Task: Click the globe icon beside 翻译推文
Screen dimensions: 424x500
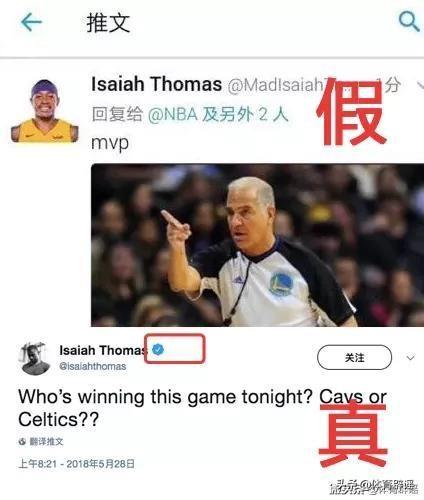Action: pyautogui.click(x=22, y=442)
